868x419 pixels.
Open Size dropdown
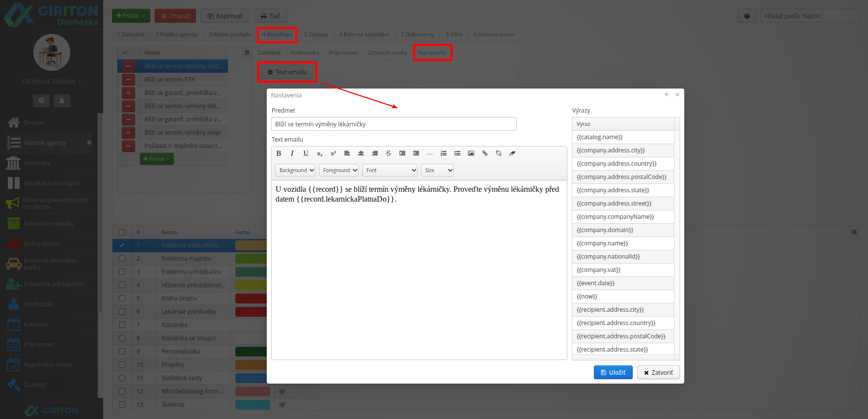pos(437,170)
